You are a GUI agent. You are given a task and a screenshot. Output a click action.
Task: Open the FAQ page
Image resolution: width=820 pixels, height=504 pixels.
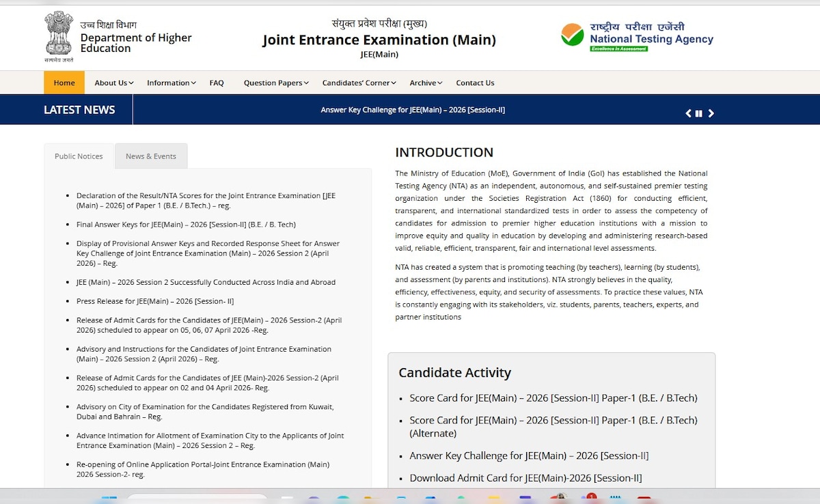pos(217,83)
